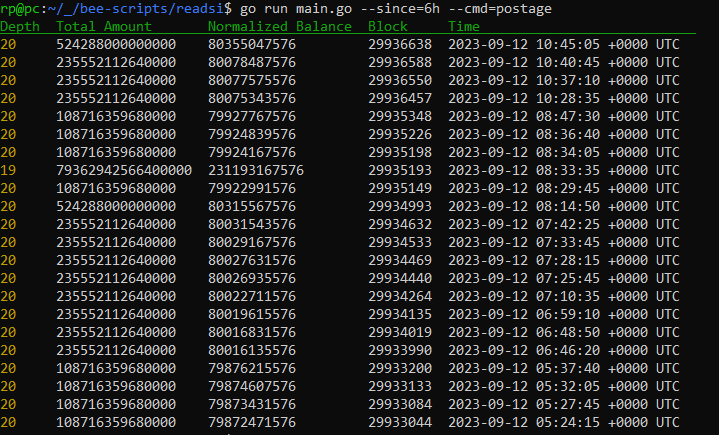Click the Depth column header

[20, 27]
